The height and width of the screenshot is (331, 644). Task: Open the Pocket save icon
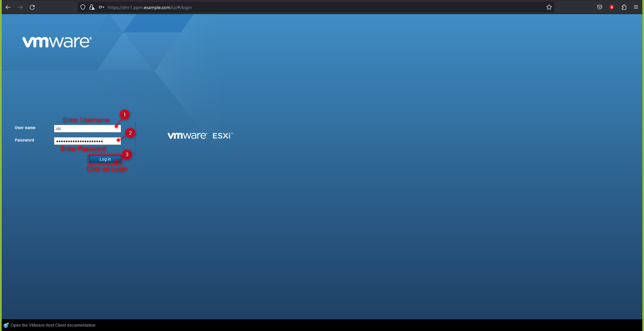(x=600, y=7)
